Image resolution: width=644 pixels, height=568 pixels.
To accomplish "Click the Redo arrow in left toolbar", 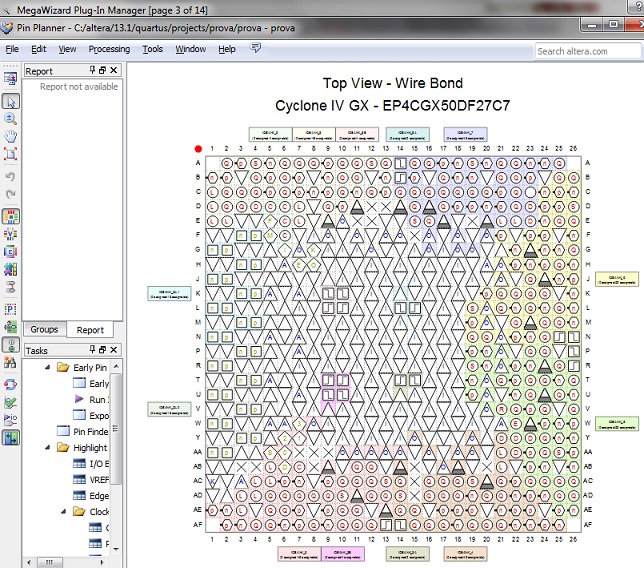I will (11, 194).
